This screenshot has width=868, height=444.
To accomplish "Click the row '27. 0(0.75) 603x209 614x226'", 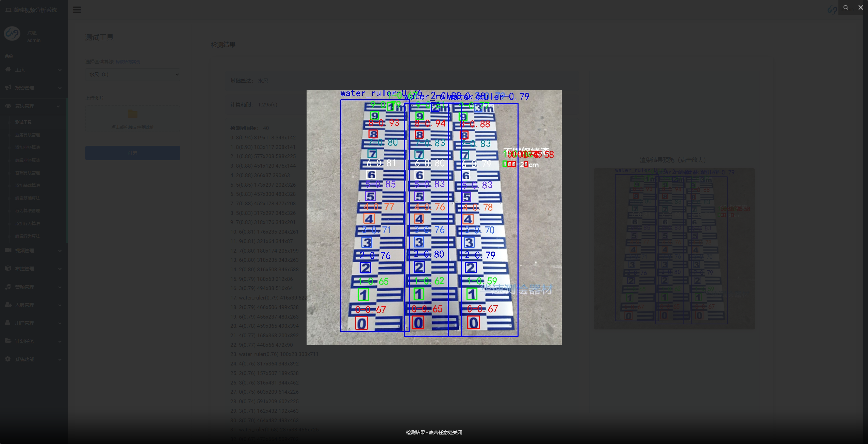I will pyautogui.click(x=264, y=392).
